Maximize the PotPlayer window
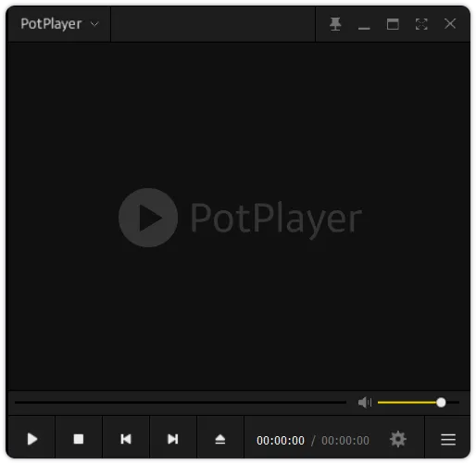 393,24
